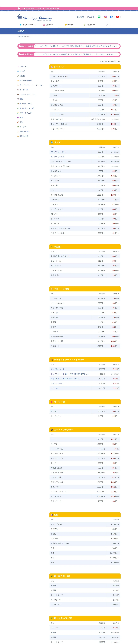Open the YouTube icon in the header

coord(117,17)
